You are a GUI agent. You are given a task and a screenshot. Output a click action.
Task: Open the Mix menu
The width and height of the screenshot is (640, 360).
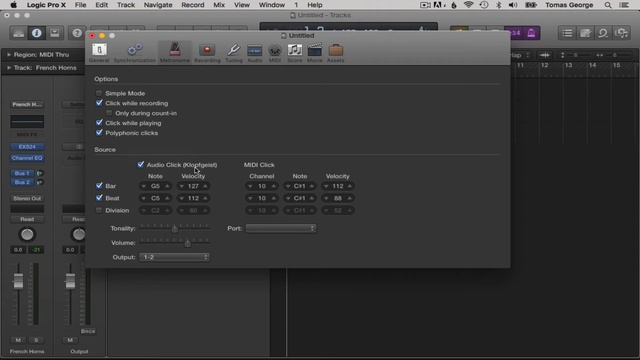(219, 5)
